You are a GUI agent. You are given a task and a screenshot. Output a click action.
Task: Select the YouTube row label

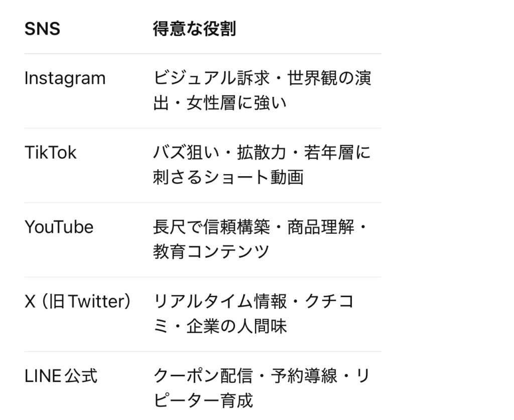[x=59, y=227]
